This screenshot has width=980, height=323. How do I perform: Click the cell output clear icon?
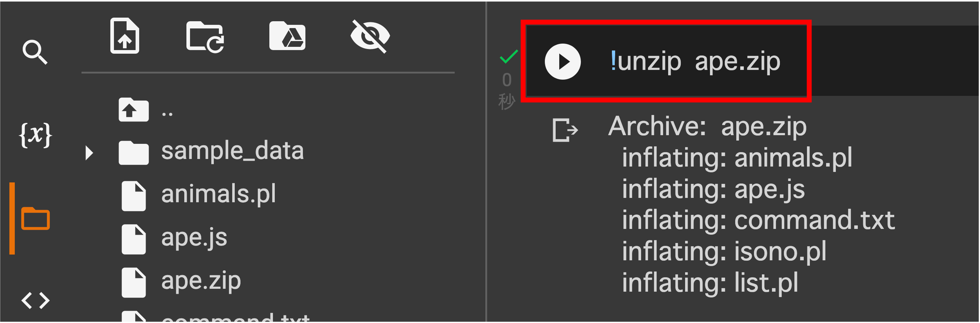pos(565,130)
